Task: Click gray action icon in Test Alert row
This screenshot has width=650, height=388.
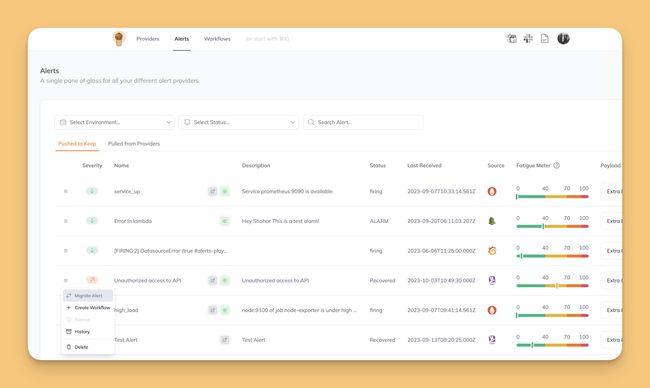Action: coord(225,340)
